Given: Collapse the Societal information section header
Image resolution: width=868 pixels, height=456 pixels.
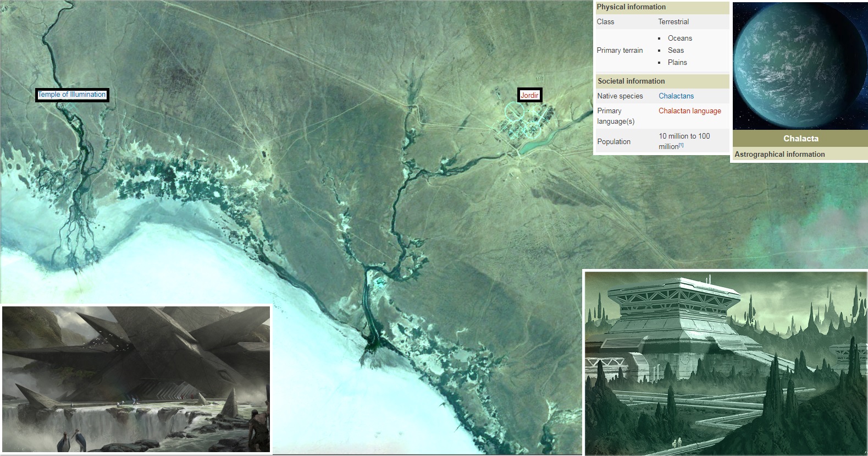Looking at the screenshot, I should [x=631, y=81].
